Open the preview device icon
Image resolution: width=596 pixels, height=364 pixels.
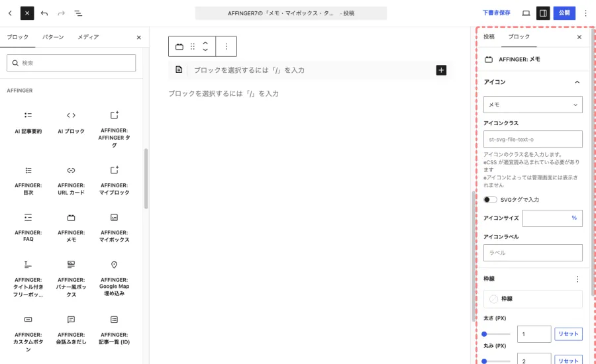pyautogui.click(x=526, y=13)
